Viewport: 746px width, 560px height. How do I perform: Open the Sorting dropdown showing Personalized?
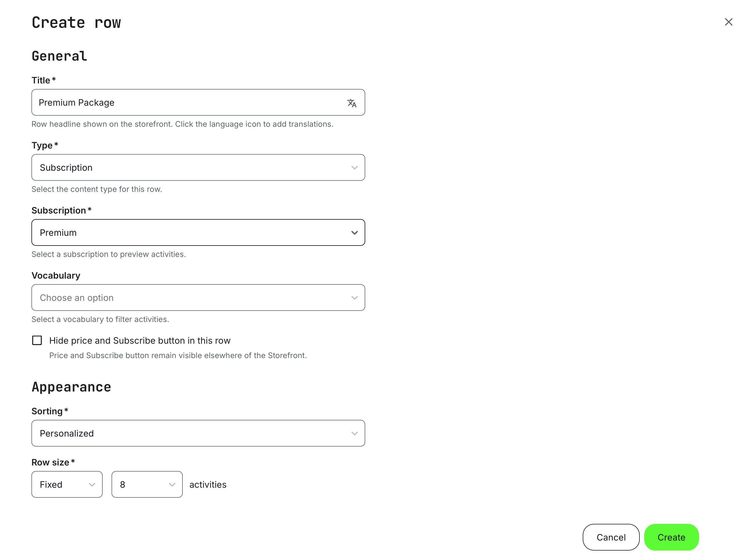pyautogui.click(x=198, y=433)
